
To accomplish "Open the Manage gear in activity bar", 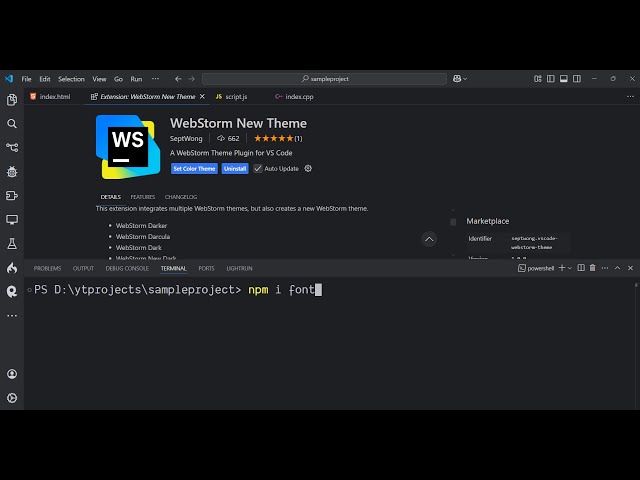I will [12, 398].
